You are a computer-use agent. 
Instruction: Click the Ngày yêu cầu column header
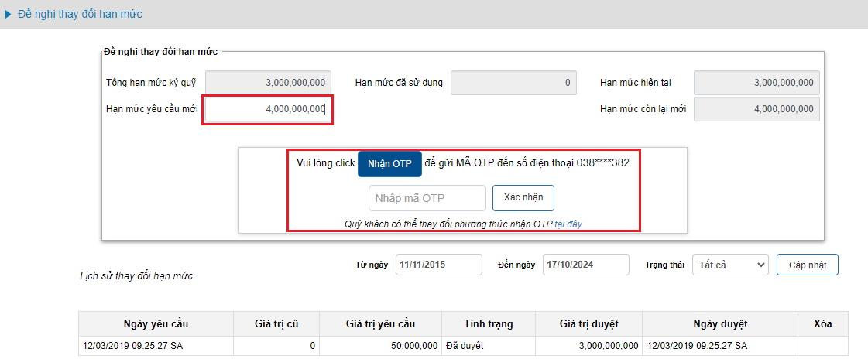point(156,324)
